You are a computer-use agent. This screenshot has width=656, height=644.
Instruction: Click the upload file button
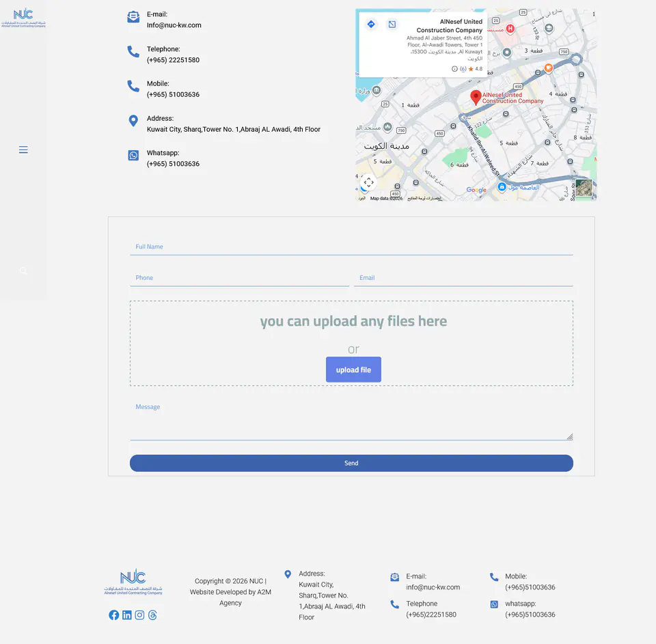coord(353,369)
